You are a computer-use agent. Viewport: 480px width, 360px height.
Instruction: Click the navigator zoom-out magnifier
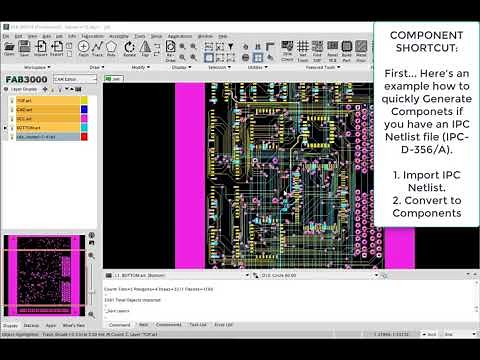pyautogui.click(x=92, y=314)
